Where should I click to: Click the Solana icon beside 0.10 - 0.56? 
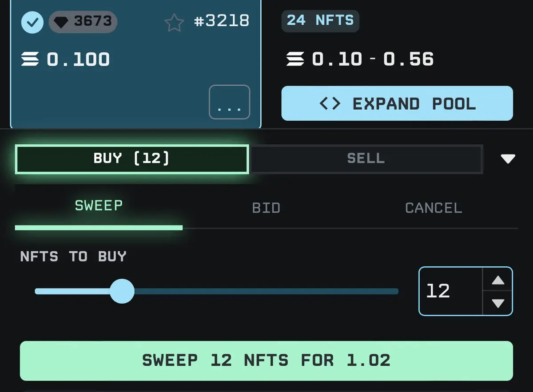tap(295, 59)
